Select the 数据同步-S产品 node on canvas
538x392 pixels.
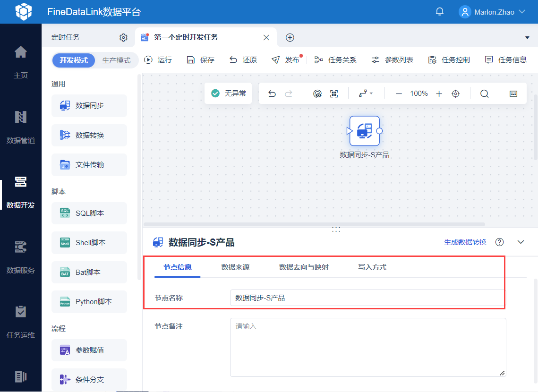click(x=364, y=131)
